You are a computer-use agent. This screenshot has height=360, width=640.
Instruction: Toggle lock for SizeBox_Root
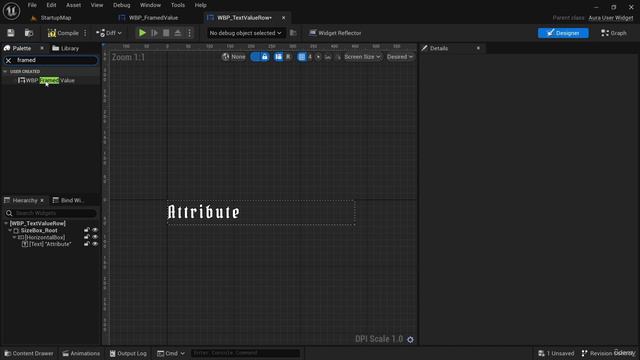tap(87, 230)
